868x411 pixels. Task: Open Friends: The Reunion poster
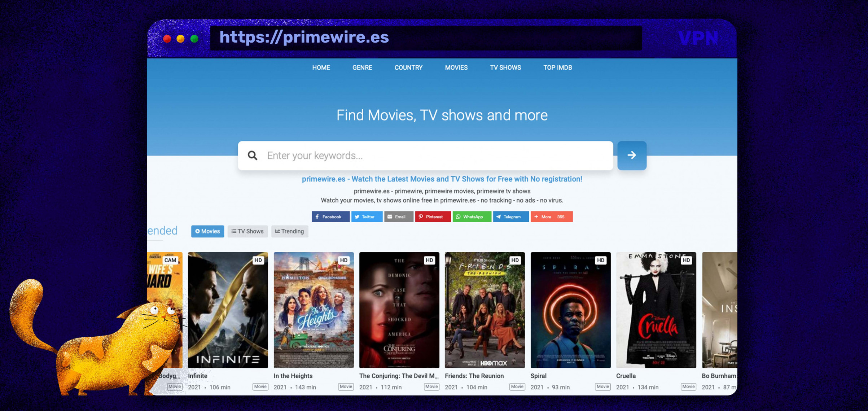pyautogui.click(x=485, y=310)
